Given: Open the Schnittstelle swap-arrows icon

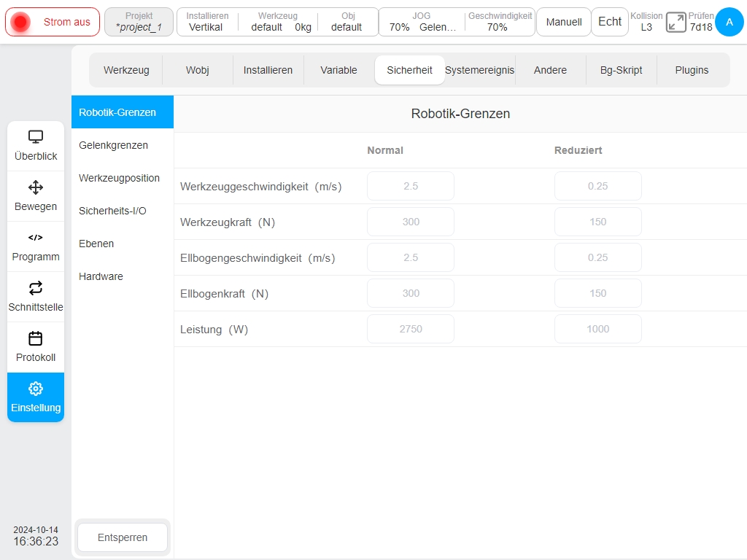Looking at the screenshot, I should pyautogui.click(x=36, y=287).
